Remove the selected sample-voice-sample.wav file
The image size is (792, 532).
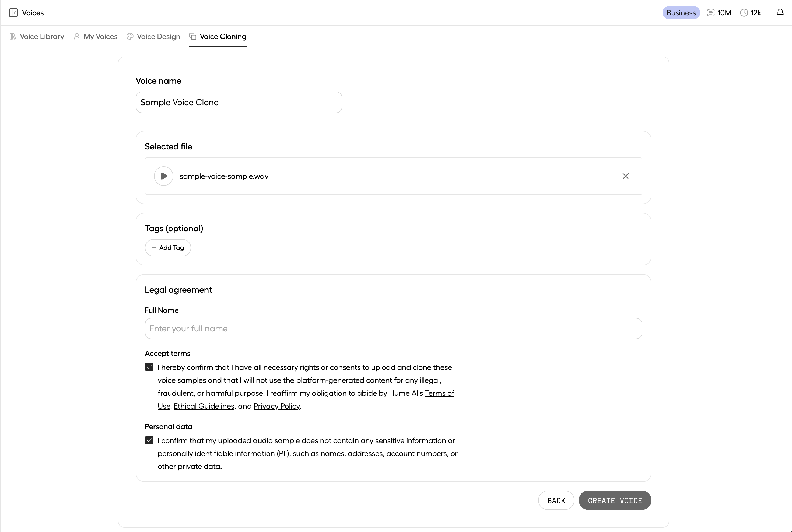coord(625,176)
